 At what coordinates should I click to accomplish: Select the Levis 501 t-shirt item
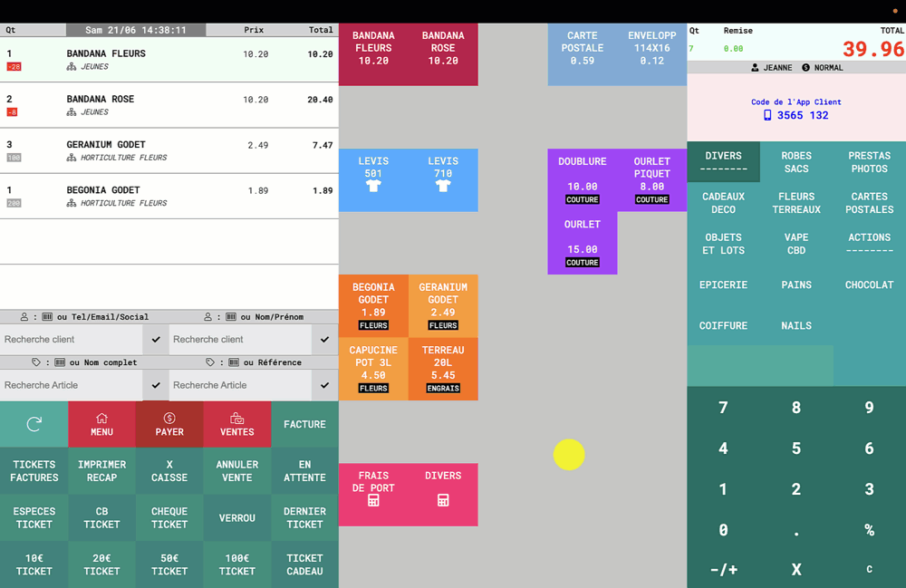coord(373,180)
